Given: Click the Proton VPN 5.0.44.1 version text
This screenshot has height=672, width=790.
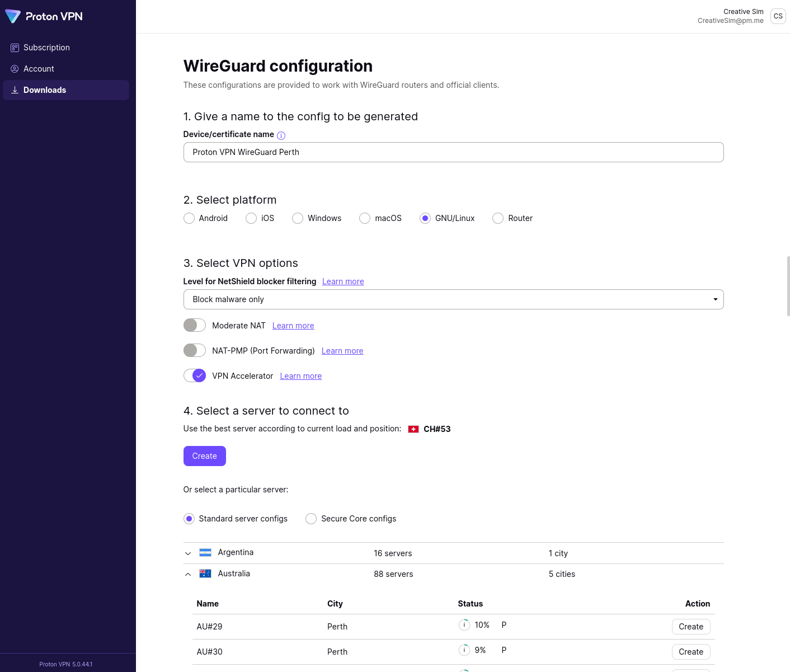Looking at the screenshot, I should [x=66, y=664].
